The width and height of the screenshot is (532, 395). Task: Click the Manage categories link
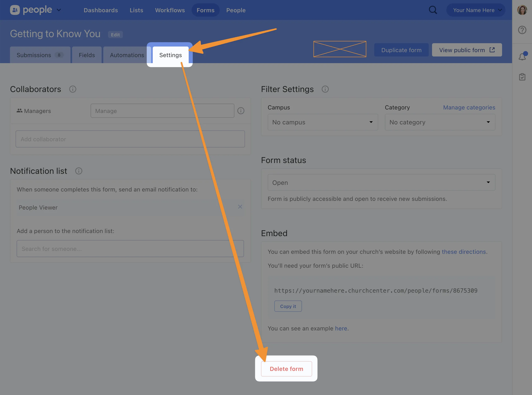pos(469,107)
